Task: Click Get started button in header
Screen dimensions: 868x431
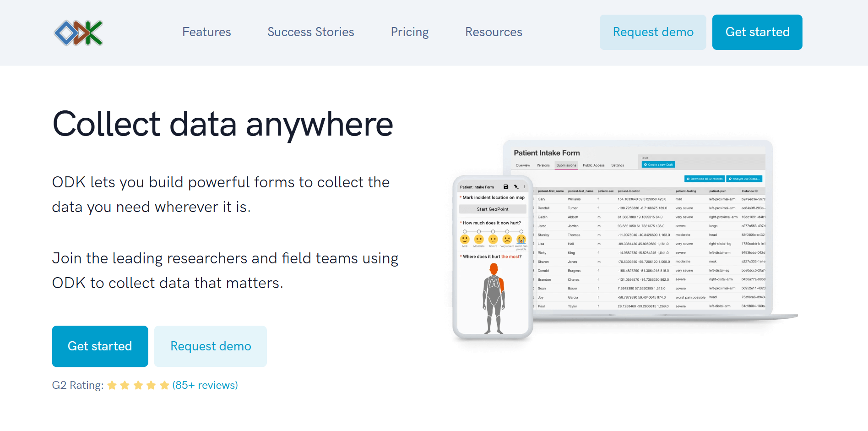Action: [x=757, y=32]
